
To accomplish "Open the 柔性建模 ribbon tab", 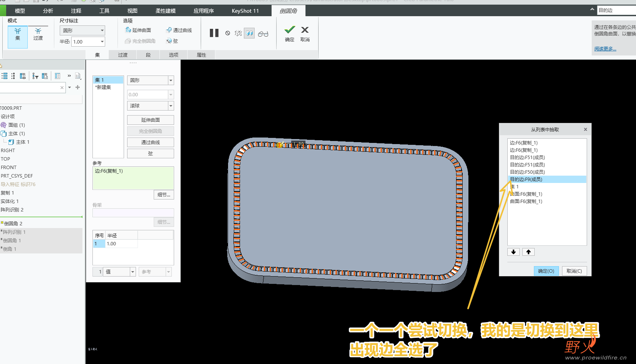I will pos(166,11).
